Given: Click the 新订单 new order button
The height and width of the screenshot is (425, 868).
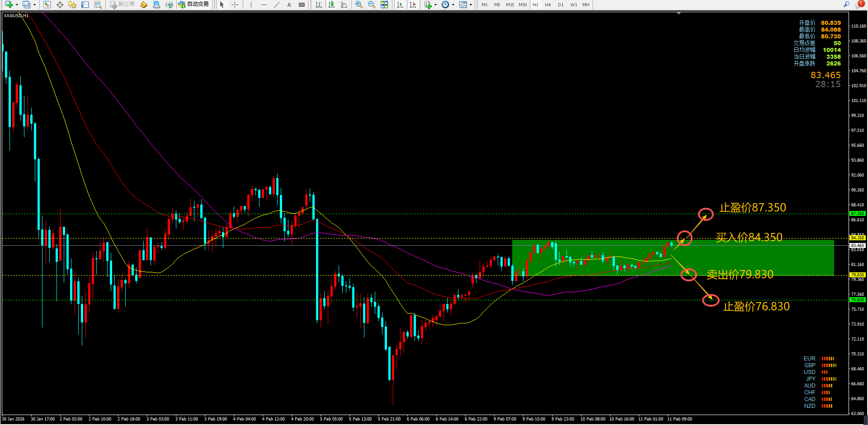Looking at the screenshot, I should [122, 5].
